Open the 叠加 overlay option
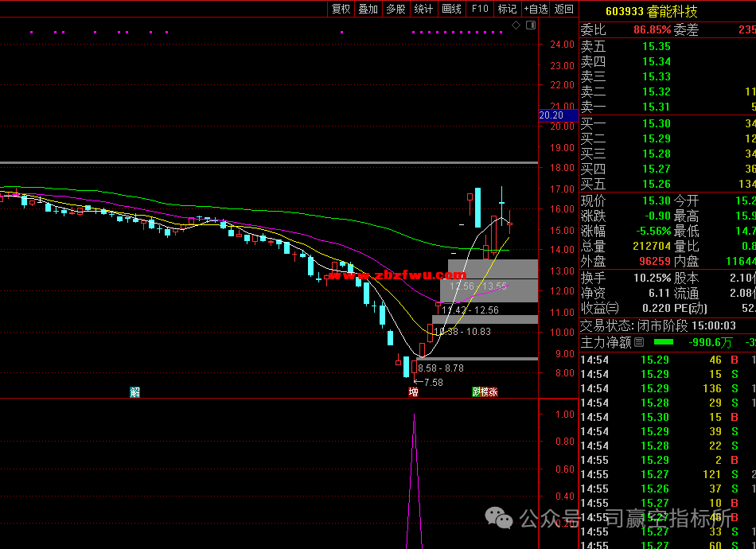756x549 pixels. [x=368, y=9]
